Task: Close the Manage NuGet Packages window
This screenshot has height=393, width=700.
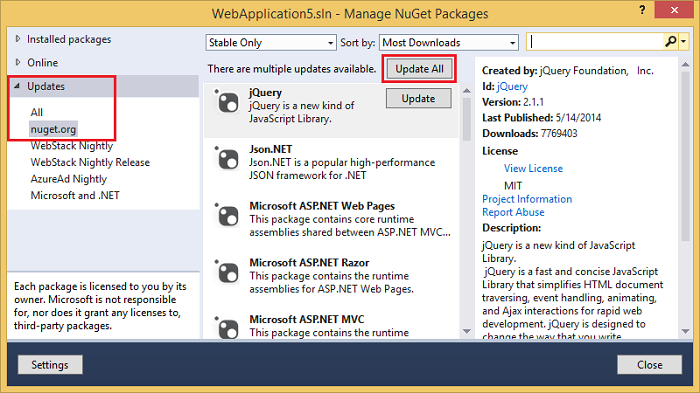Action: (x=674, y=9)
